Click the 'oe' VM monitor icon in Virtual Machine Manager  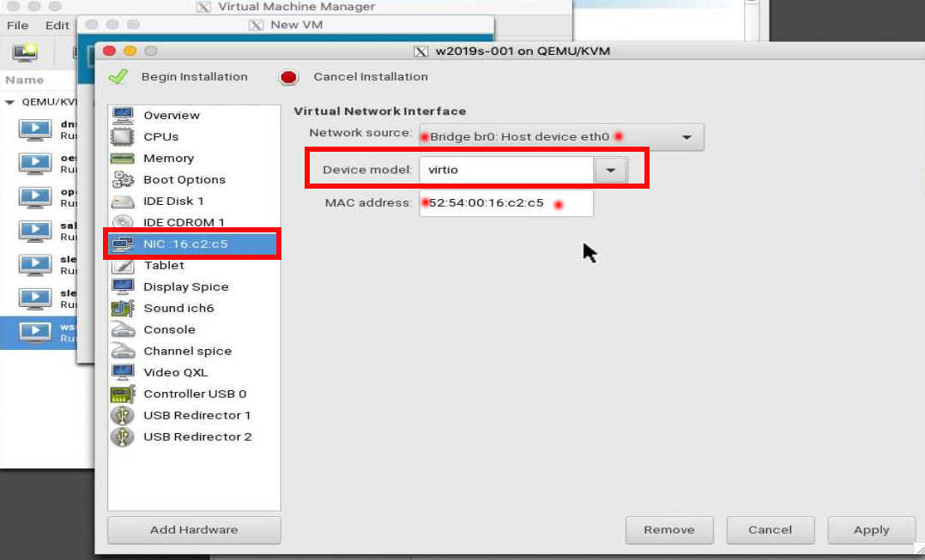tap(35, 163)
